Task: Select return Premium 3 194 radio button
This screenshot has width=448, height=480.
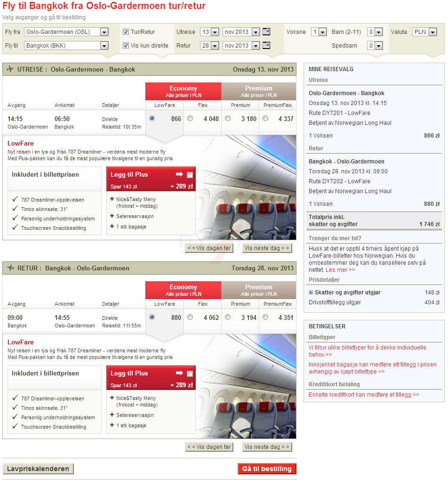Action: (228, 317)
